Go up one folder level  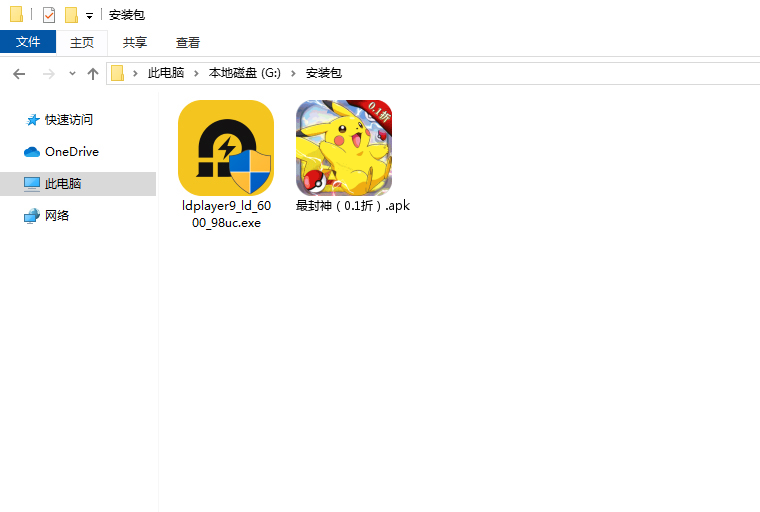[x=93, y=74]
